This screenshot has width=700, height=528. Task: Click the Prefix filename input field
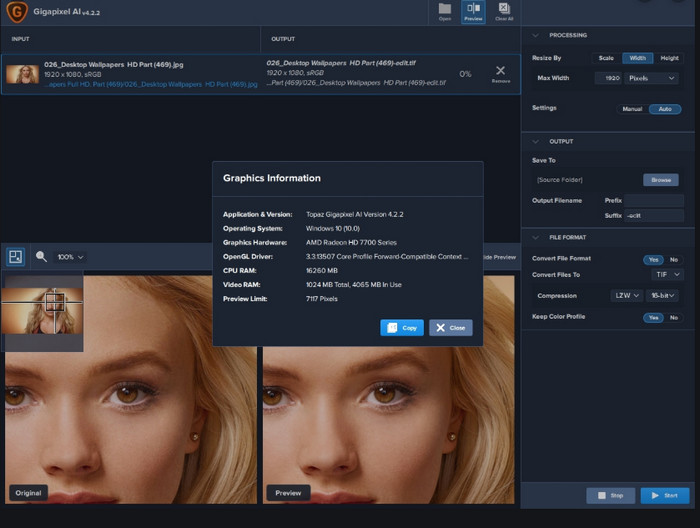click(x=656, y=201)
